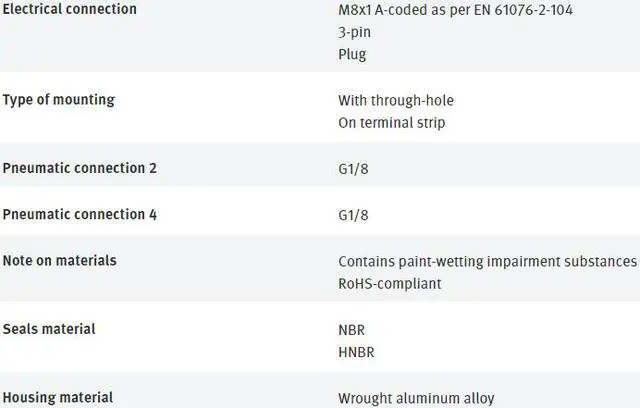This screenshot has width=640, height=408.
Task: Click the Note on materials label
Action: [60, 260]
